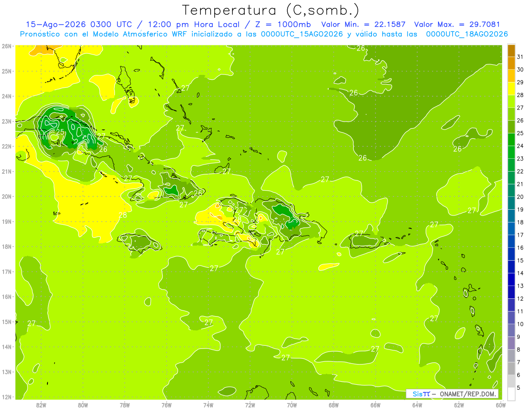Click the legend scale number 24
The image size is (532, 411).
coord(520,146)
